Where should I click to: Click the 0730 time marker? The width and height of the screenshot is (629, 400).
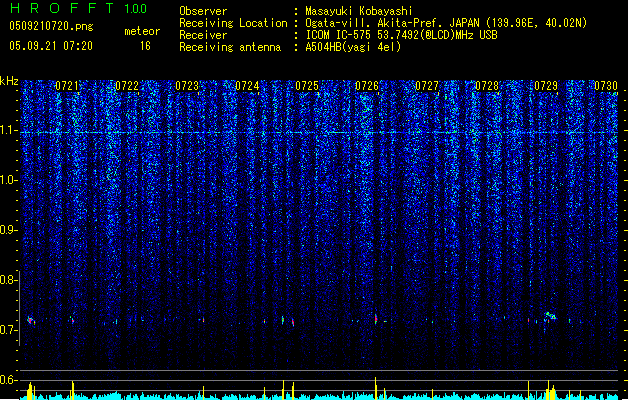coord(606,86)
